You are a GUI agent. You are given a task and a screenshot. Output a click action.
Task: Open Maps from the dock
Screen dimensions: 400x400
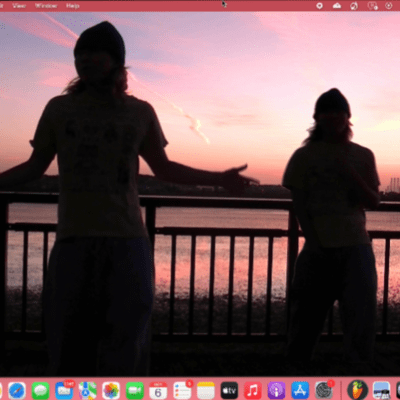pyautogui.click(x=88, y=390)
